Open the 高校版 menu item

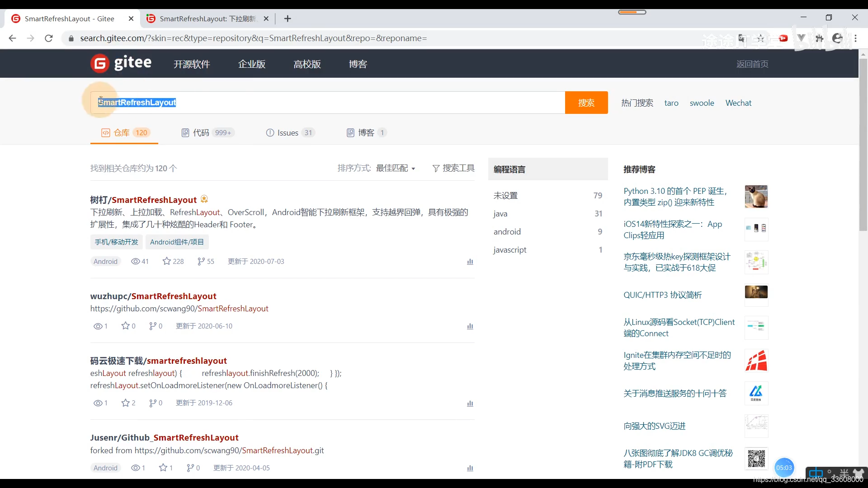(307, 64)
